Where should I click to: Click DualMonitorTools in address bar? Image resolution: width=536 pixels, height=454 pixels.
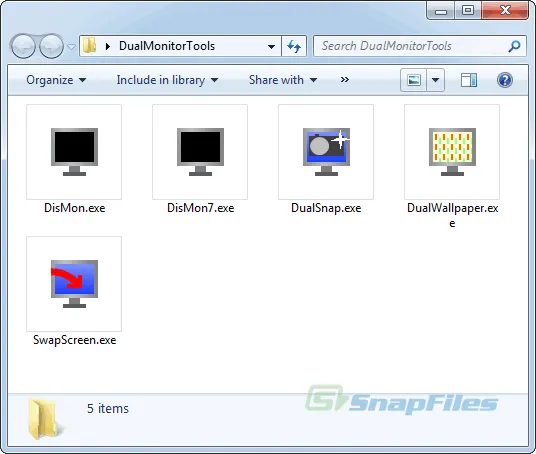pos(167,46)
